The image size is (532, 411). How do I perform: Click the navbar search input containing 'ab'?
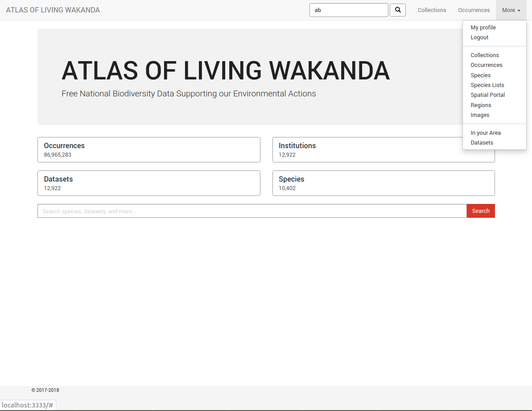[x=349, y=10]
